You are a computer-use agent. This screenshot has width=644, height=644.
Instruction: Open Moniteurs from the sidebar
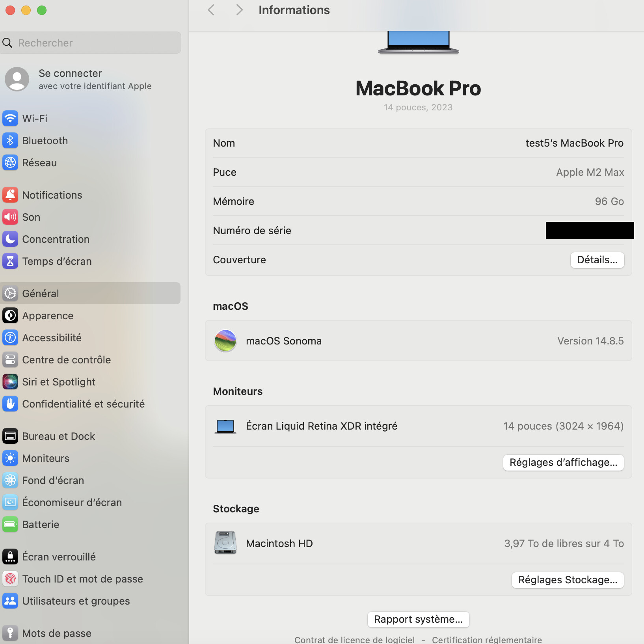[x=45, y=458]
